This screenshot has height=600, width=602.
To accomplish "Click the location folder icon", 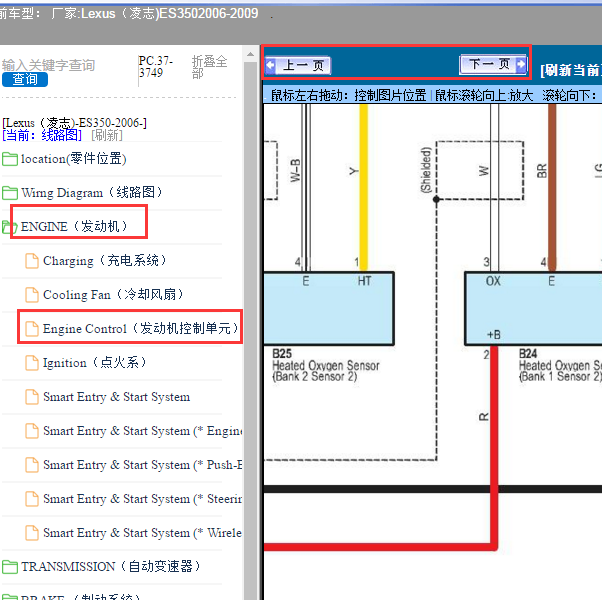I will click(10, 159).
